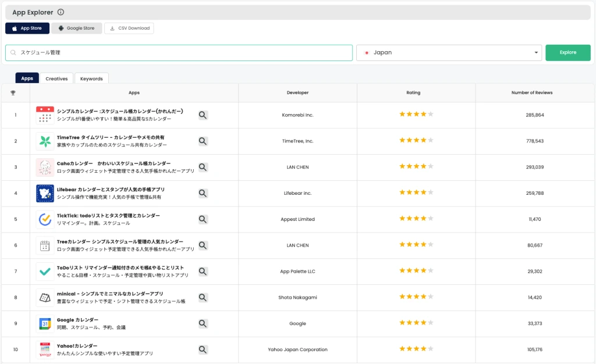Screen dimensions: 596x364
Task: Click the star rating for minical
Action: pos(415,297)
